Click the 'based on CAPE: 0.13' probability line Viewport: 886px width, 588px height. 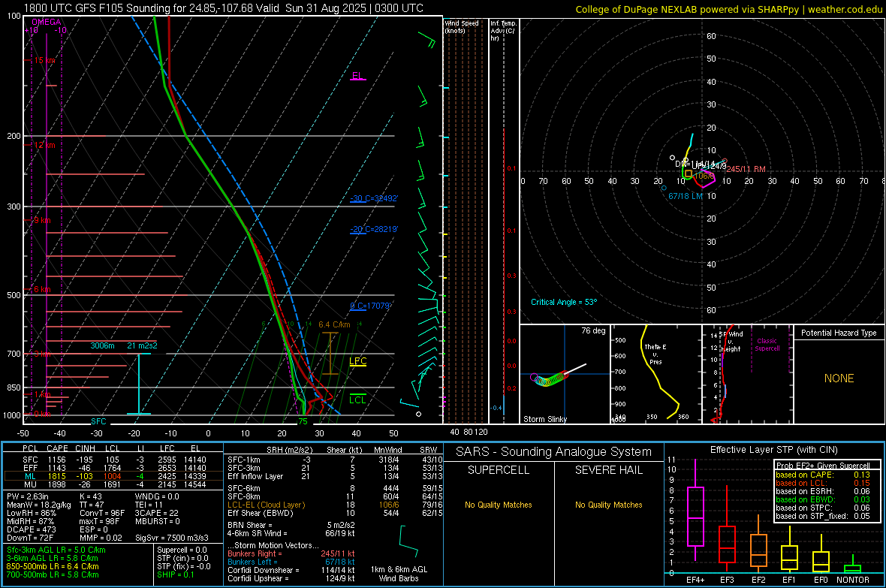pos(823,475)
